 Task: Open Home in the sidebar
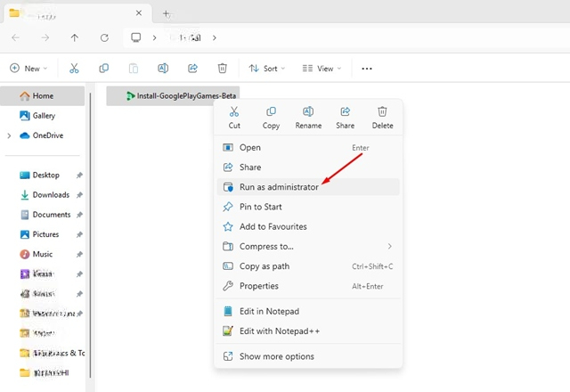coord(43,96)
